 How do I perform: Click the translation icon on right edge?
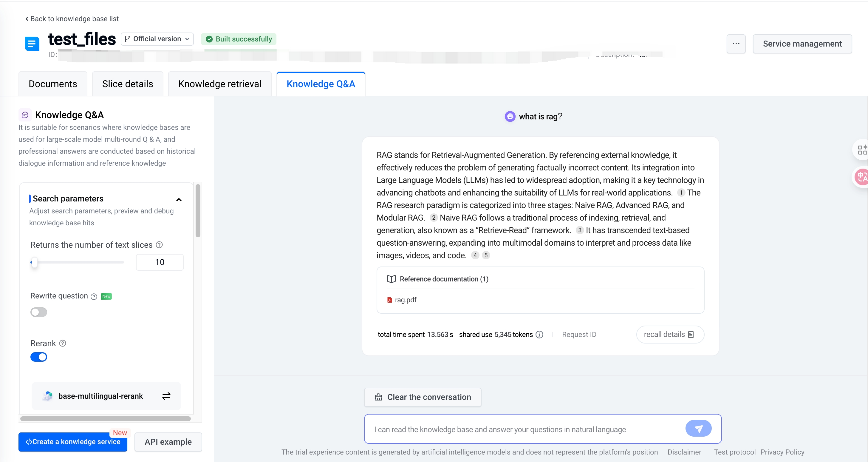pyautogui.click(x=862, y=177)
